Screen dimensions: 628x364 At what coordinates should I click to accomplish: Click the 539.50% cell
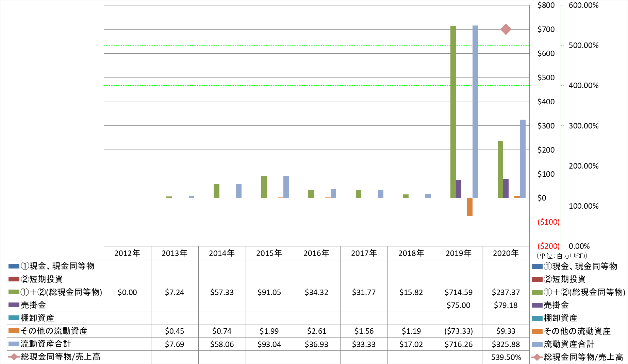(506, 357)
